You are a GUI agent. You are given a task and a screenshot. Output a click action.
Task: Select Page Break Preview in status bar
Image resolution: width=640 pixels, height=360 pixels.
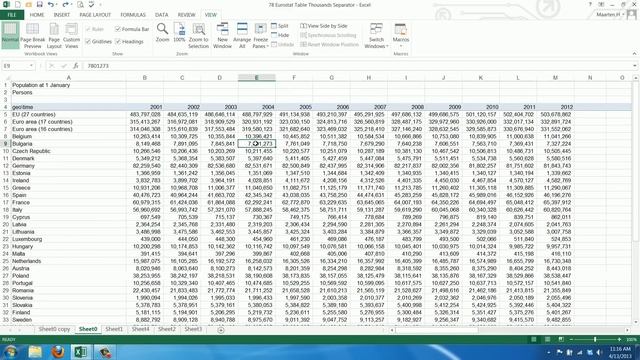[x=561, y=339]
